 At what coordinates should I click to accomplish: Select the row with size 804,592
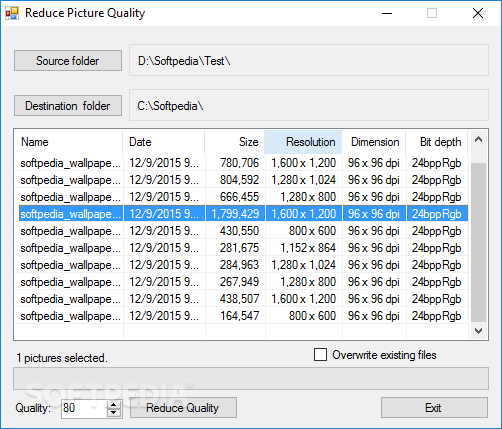click(x=242, y=180)
